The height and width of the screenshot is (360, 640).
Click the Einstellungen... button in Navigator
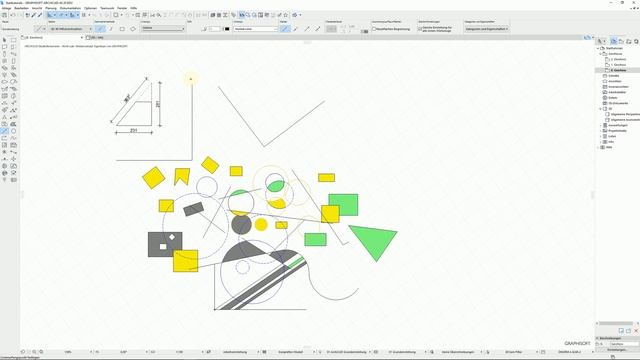click(x=617, y=350)
